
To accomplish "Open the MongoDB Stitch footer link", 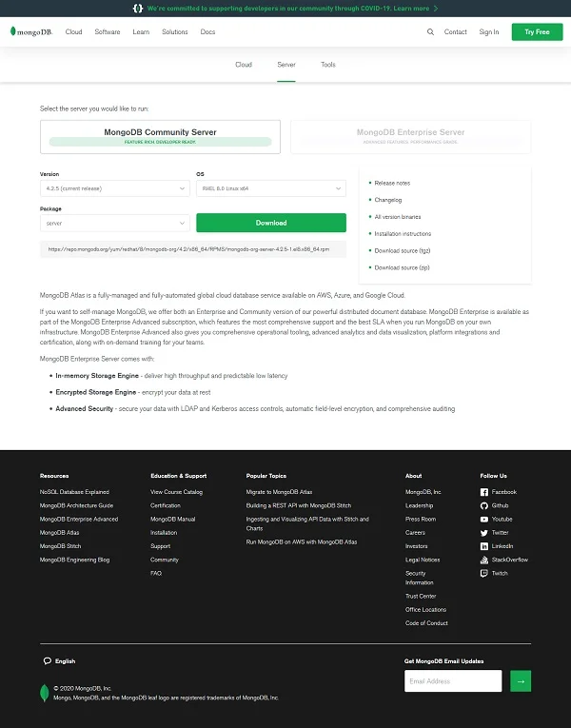I will pyautogui.click(x=60, y=546).
